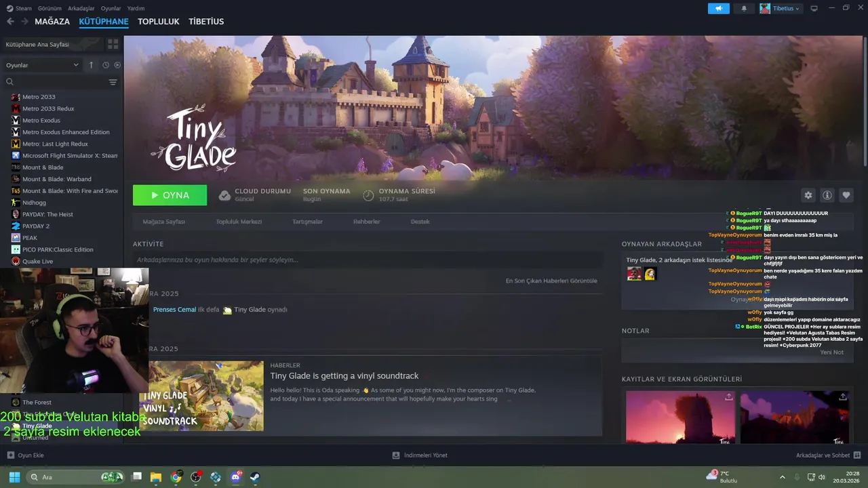This screenshot has width=868, height=488.
Task: Open Google Chrome from the taskbar
Action: click(x=176, y=477)
